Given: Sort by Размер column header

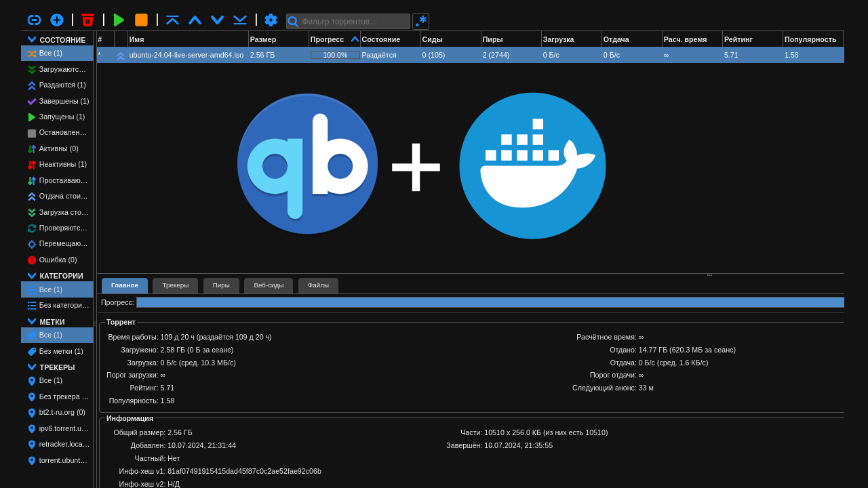Looking at the screenshot, I should [x=279, y=39].
